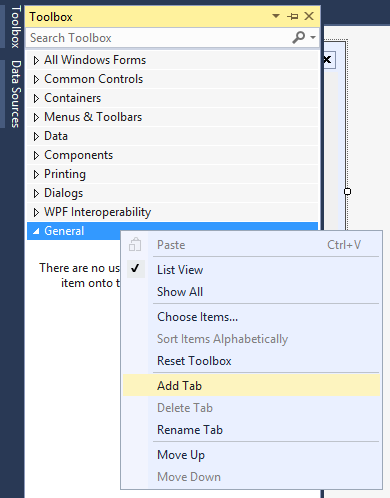Click into the Search Toolbox field
This screenshot has height=498, width=390.
(x=160, y=38)
